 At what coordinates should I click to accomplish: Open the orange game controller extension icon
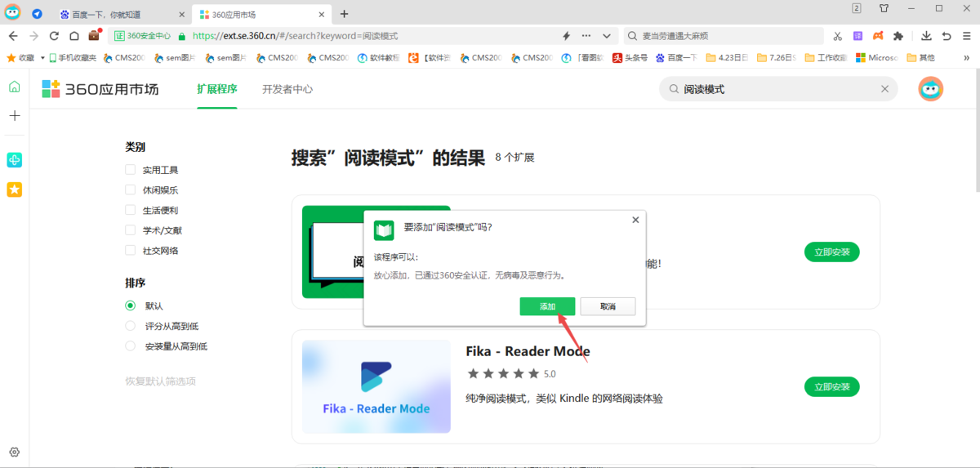[x=878, y=36]
